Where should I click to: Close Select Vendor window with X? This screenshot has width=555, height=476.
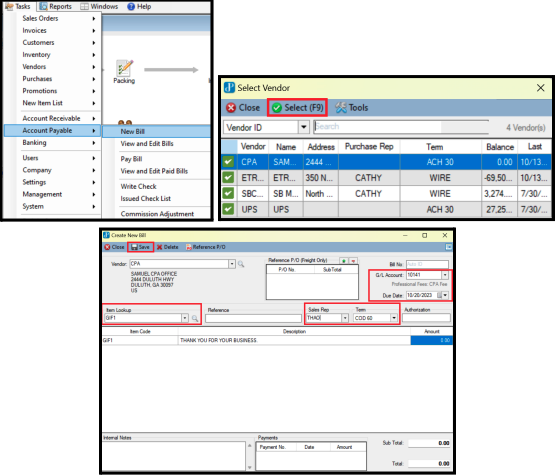click(540, 88)
